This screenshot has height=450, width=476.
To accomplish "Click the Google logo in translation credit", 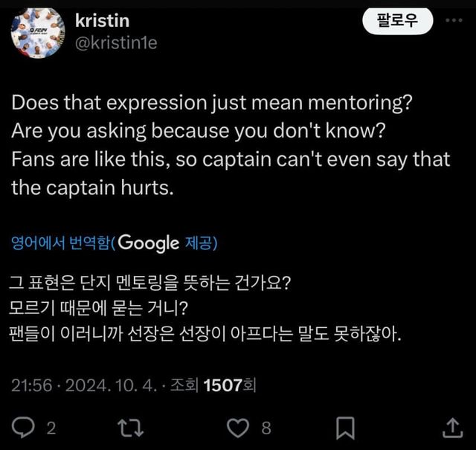I will click(149, 243).
